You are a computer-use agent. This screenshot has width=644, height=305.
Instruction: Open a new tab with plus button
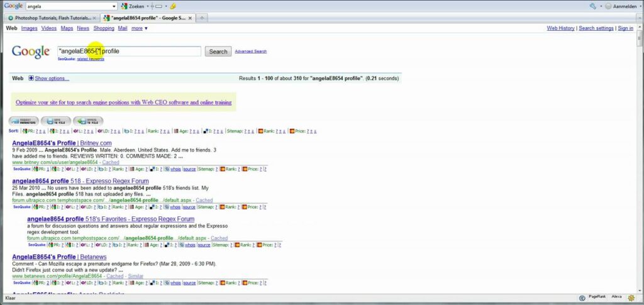pos(202,18)
